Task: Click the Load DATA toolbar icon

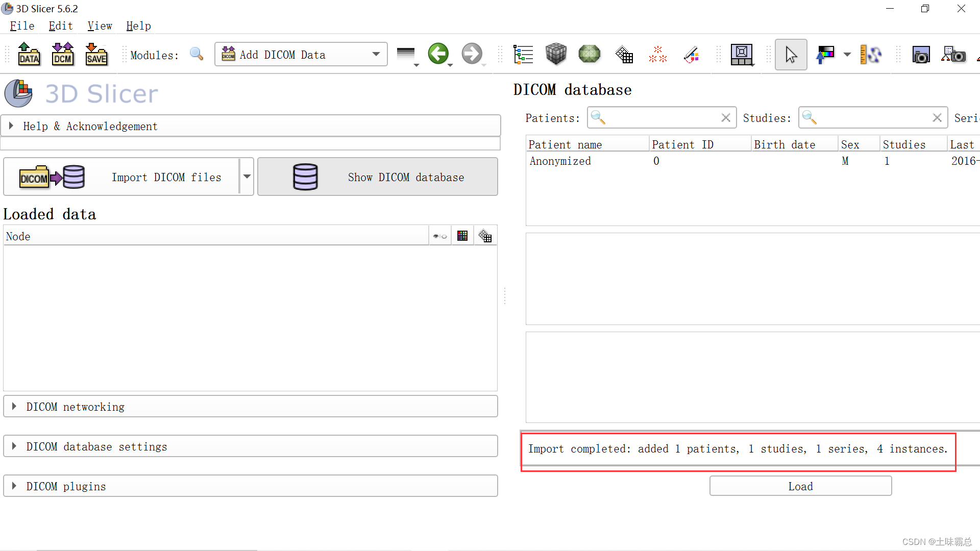Action: (29, 54)
